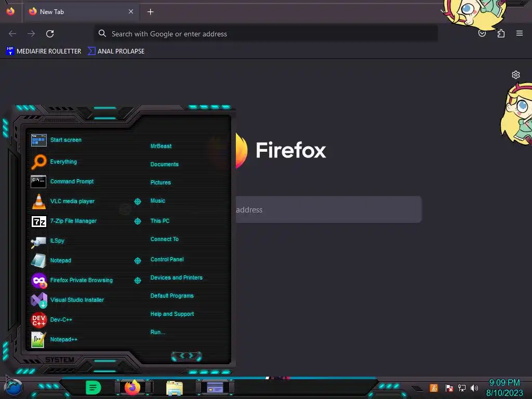Open a new Firefox tab with plus
This screenshot has height=399, width=532.
(x=150, y=12)
